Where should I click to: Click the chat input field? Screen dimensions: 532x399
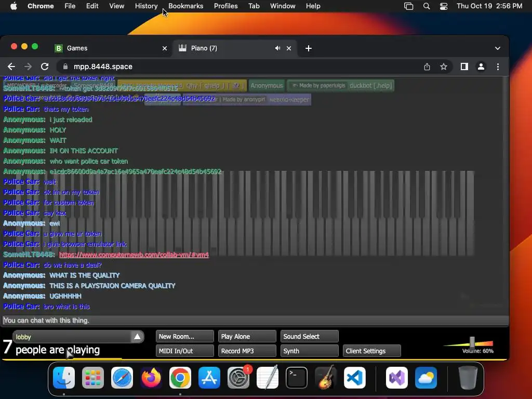pos(255,320)
